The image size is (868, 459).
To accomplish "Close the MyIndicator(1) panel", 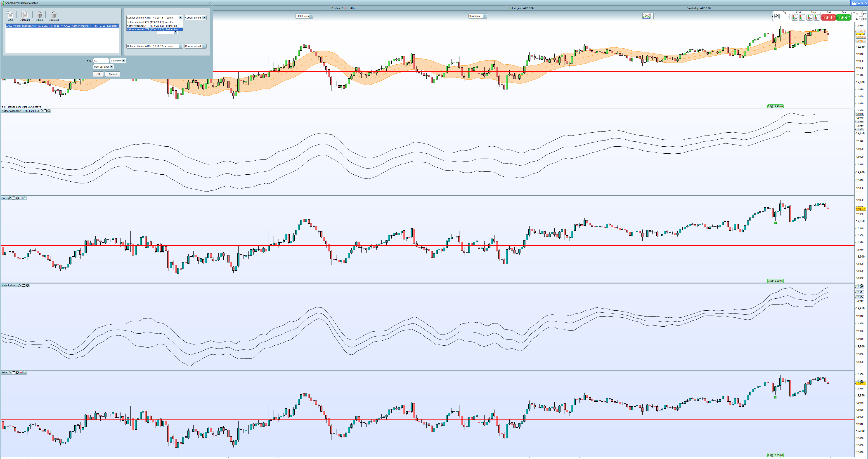I will pos(28,286).
